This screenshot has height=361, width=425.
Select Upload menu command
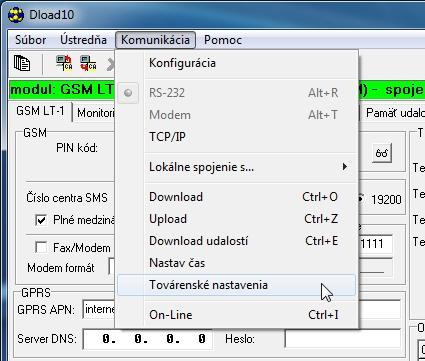[x=237, y=219]
